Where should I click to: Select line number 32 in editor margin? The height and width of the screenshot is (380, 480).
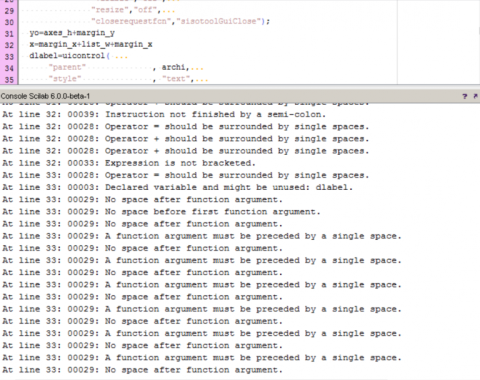coord(9,45)
